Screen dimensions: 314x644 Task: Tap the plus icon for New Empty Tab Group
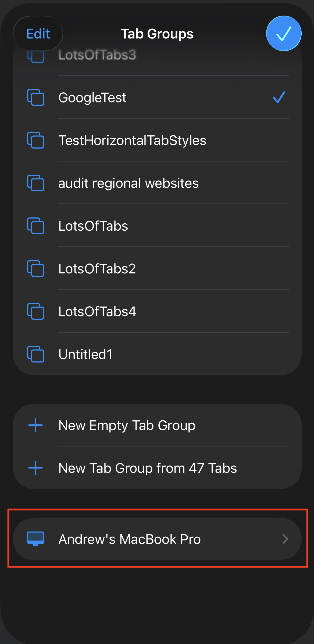point(35,425)
